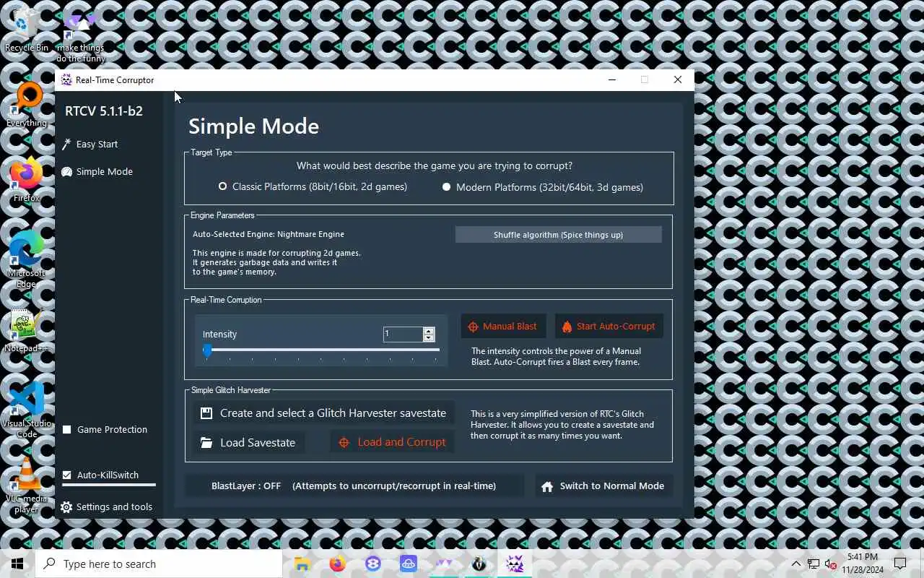Open the taskbar clock and date
The image size is (924, 578).
point(862,564)
